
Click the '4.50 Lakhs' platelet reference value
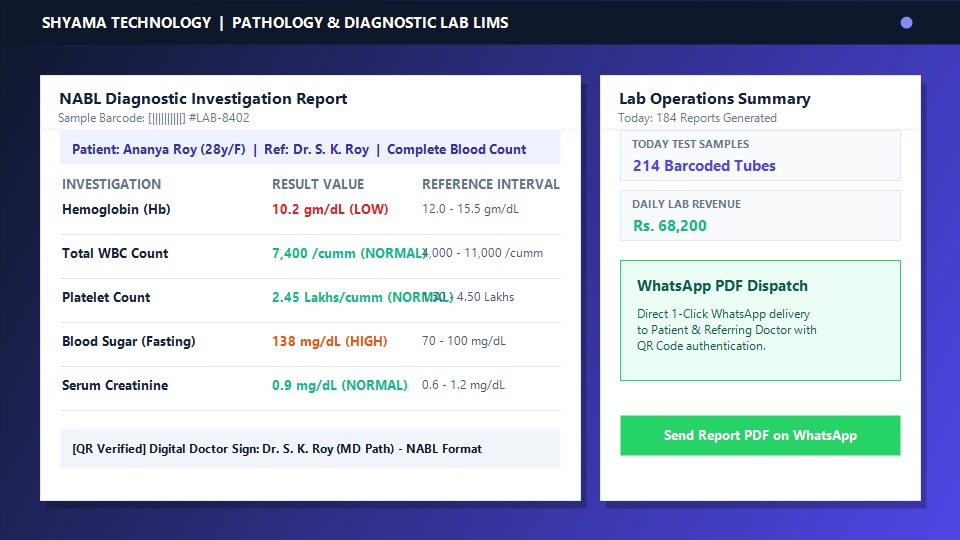(x=485, y=297)
